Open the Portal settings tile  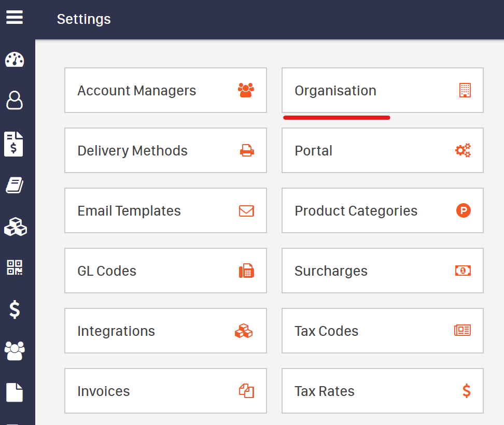382,150
